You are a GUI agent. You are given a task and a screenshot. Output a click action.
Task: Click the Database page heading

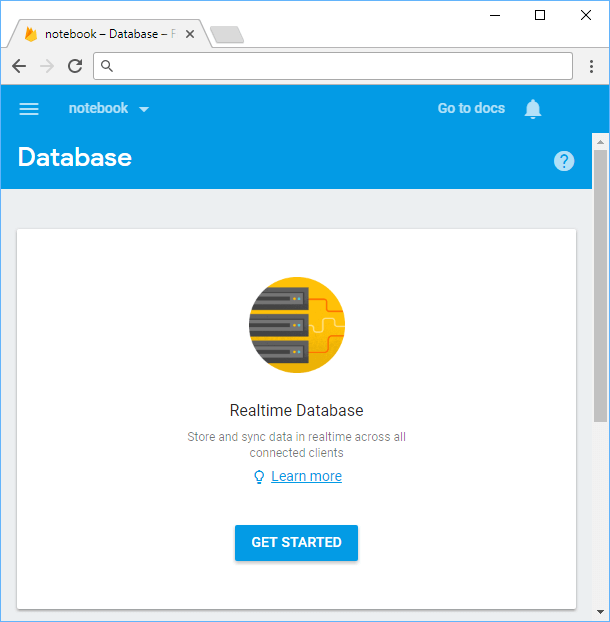[75, 157]
